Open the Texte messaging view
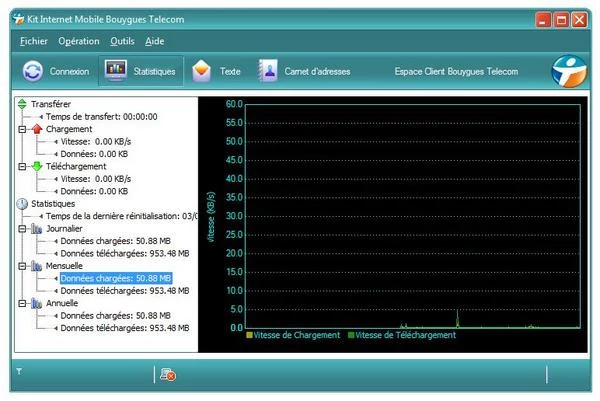 (230, 72)
